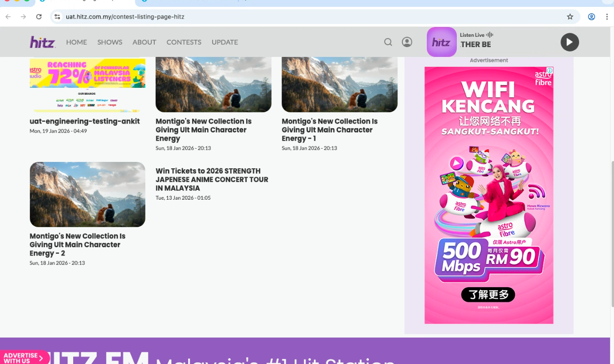Click the Advertise With Us button

pyautogui.click(x=25, y=358)
